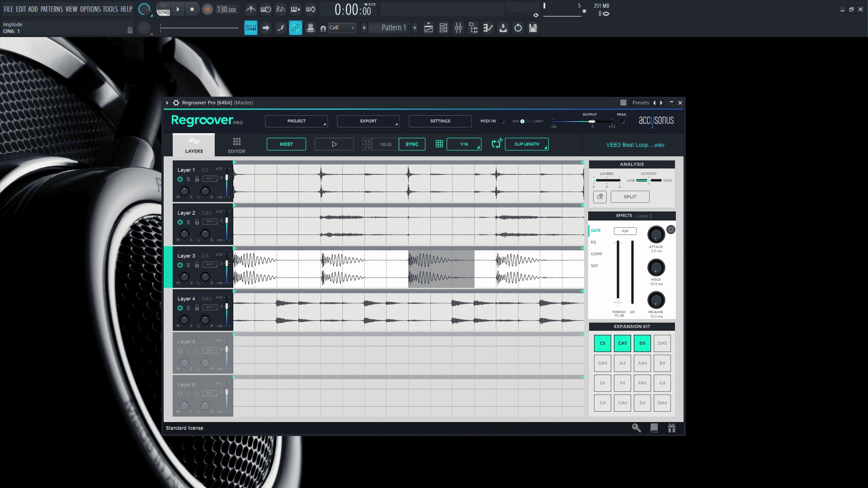The image size is (868, 488).
Task: Click the manual book icon in Regroover footer
Action: click(654, 428)
